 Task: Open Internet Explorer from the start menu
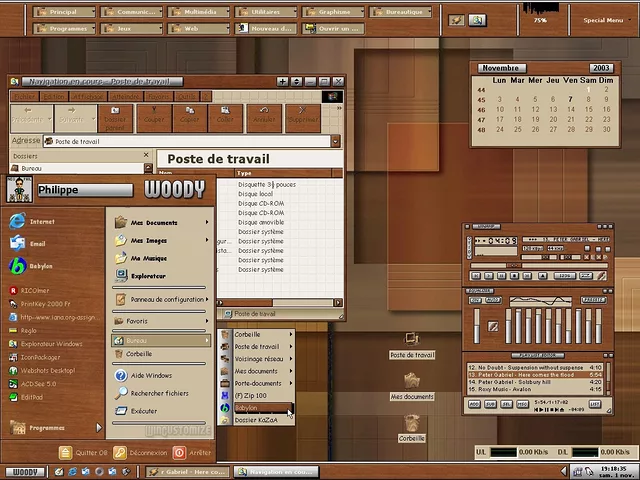[x=40, y=221]
